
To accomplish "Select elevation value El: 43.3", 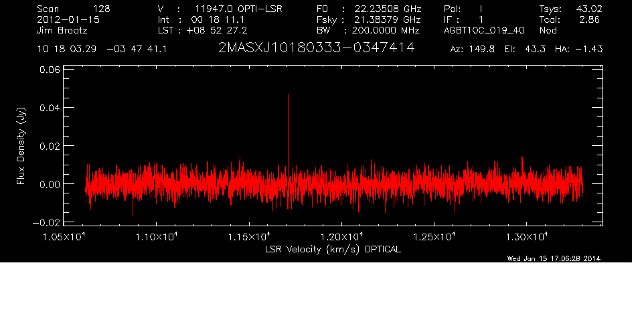I will point(525,50).
